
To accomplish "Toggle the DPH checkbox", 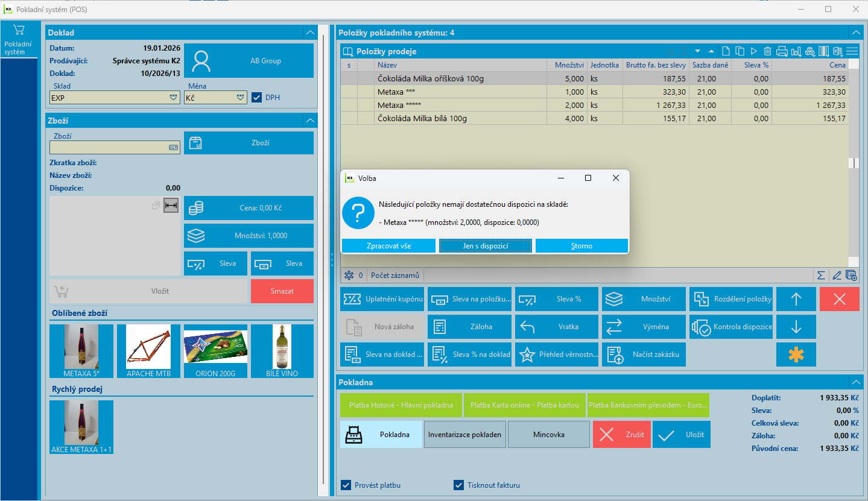I will point(256,97).
